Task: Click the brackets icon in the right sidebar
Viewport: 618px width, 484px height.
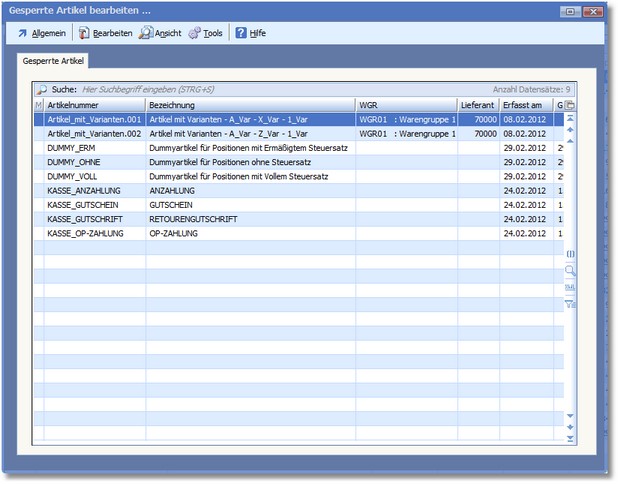Action: [570, 253]
